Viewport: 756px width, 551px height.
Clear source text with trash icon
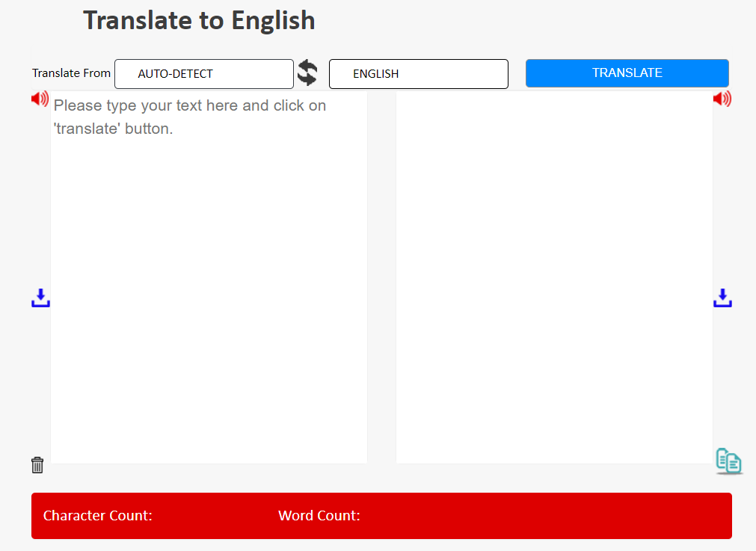(x=37, y=465)
